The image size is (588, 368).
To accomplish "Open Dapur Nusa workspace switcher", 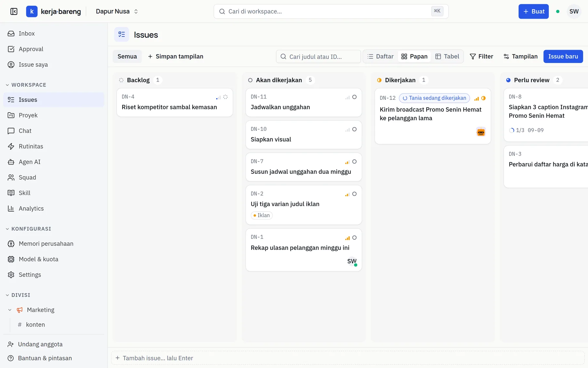I will pos(117,11).
